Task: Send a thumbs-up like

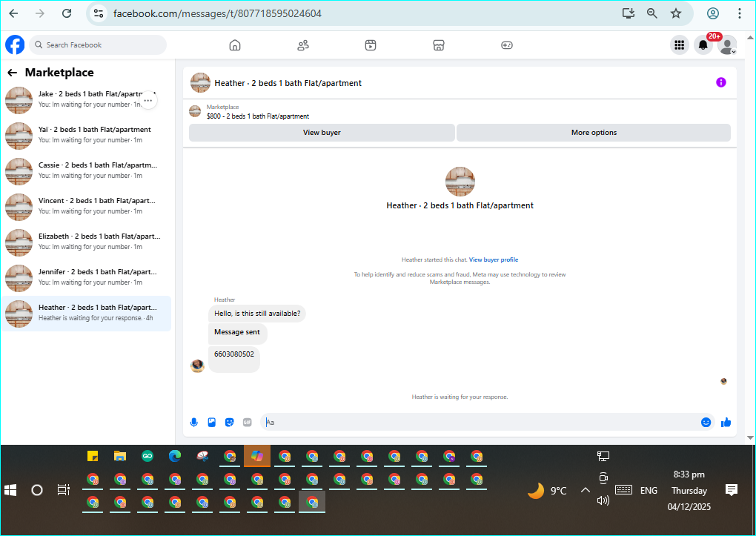Action: pos(726,423)
